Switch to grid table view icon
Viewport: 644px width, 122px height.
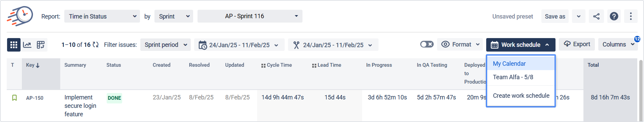(x=14, y=45)
